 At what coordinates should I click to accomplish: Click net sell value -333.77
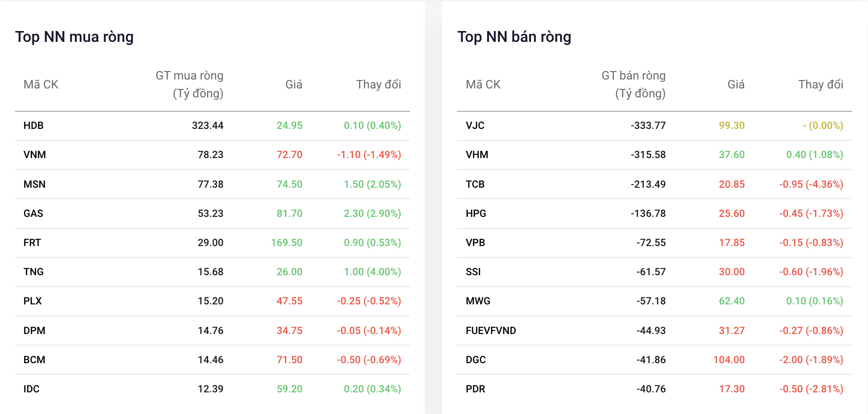[x=648, y=126]
